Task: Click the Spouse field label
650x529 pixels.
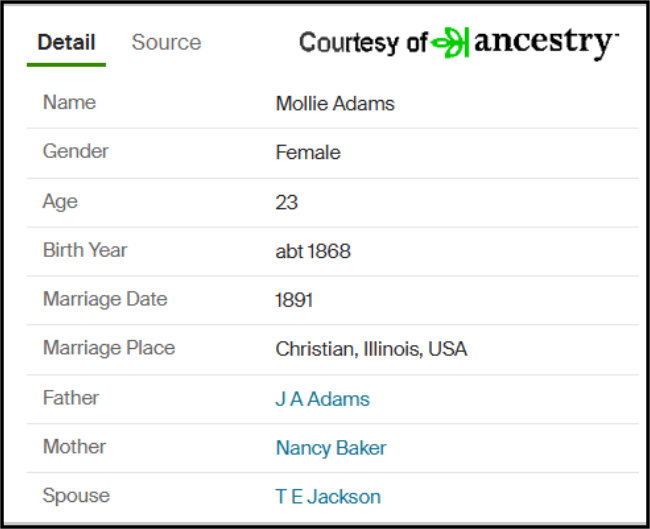Action: pyautogui.click(x=76, y=496)
